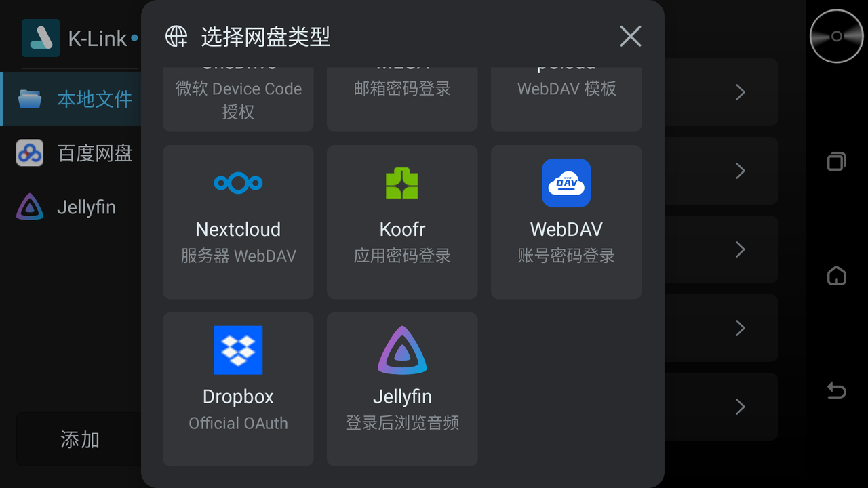Screen dimensions: 868x488
Task: Click the 登录后浏览音频 subtitle
Action: pos(402,423)
